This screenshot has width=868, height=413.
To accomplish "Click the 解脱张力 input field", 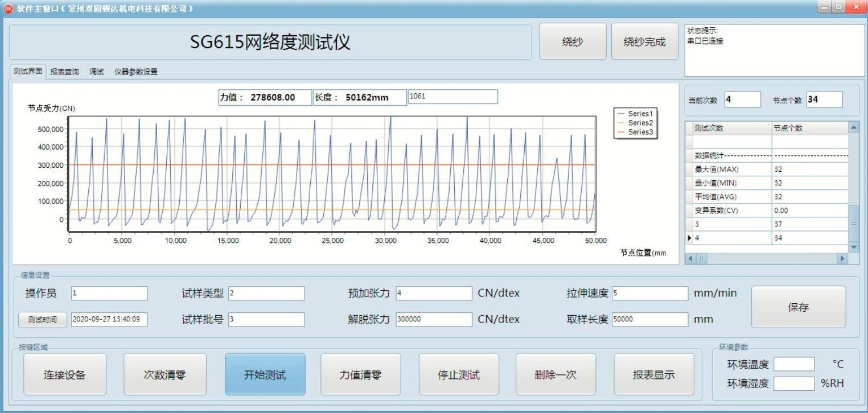I will point(434,320).
